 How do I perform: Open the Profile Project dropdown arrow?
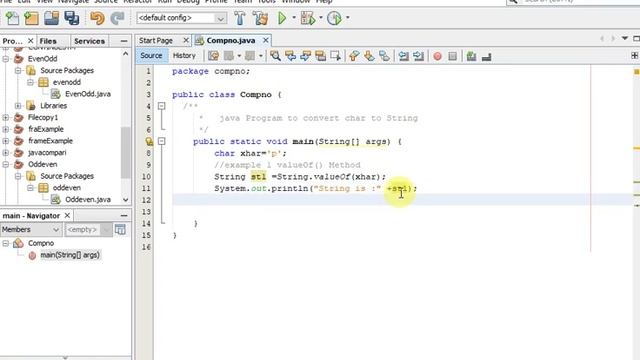click(x=348, y=18)
